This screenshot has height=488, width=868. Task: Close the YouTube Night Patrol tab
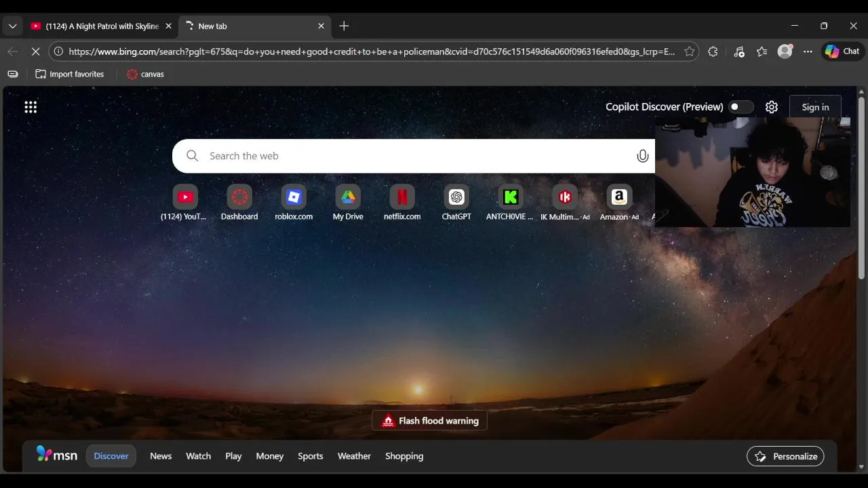[168, 26]
